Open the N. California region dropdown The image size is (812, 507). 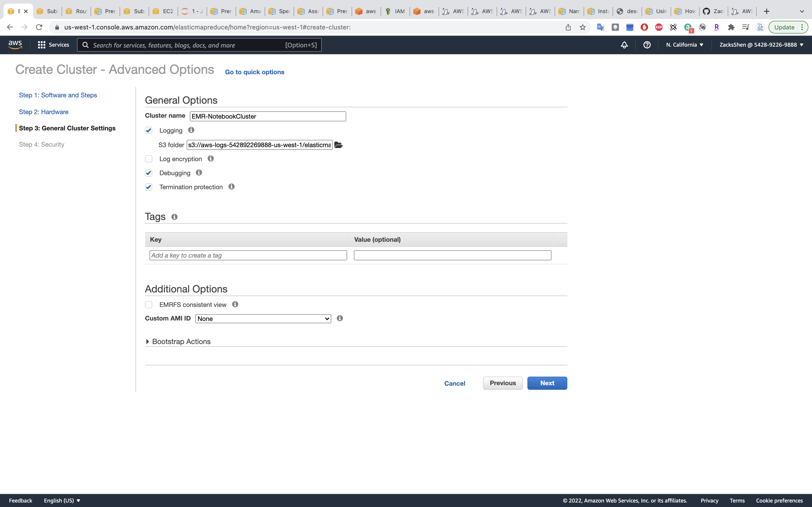[x=684, y=45]
